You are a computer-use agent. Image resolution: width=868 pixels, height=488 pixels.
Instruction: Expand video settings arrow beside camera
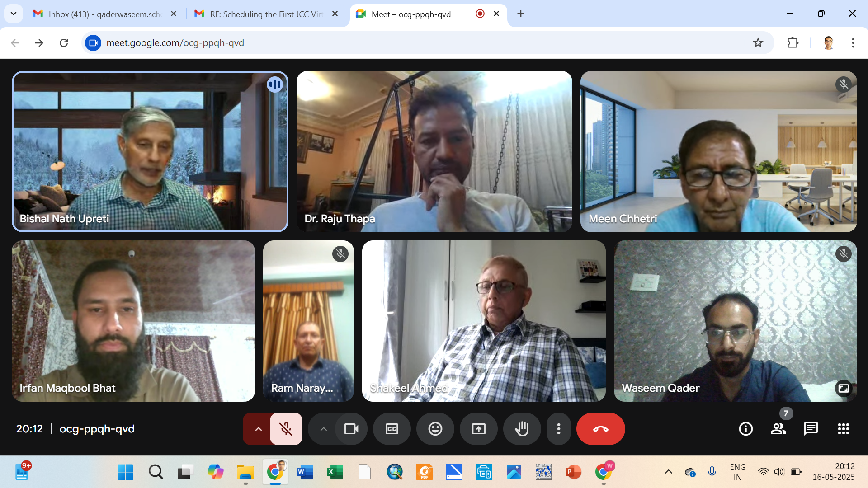point(323,429)
